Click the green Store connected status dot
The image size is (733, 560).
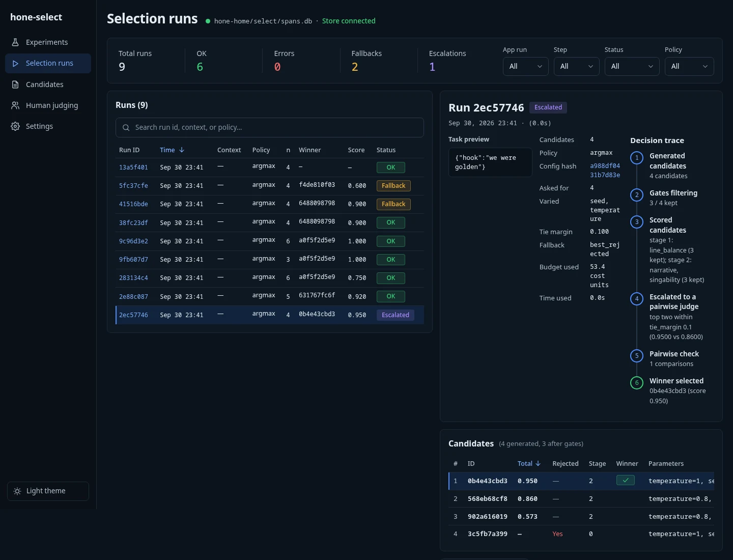[x=208, y=21]
